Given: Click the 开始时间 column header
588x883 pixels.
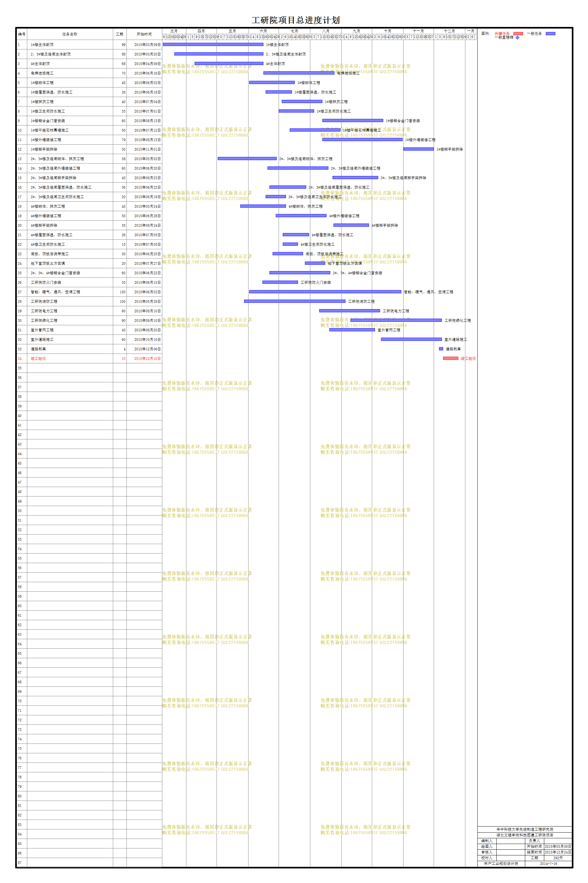Looking at the screenshot, I should coord(144,34).
